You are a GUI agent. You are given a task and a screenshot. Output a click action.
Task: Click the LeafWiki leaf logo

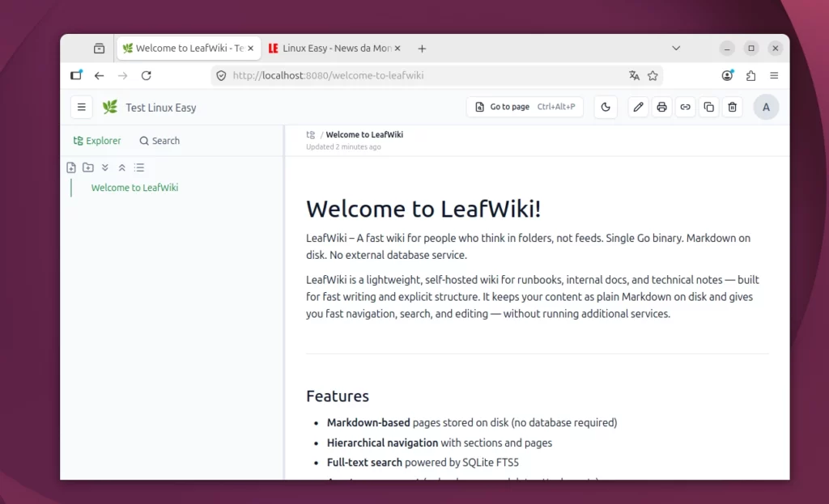pyautogui.click(x=110, y=108)
